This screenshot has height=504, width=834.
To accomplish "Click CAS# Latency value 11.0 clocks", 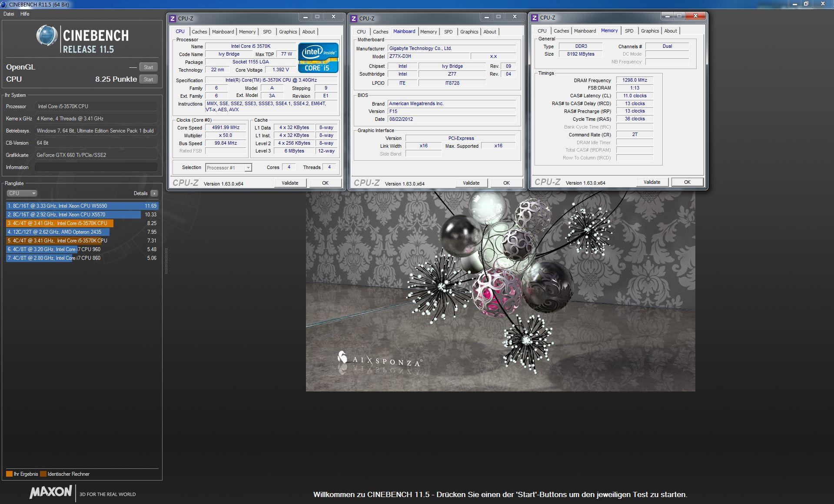I will pos(635,96).
